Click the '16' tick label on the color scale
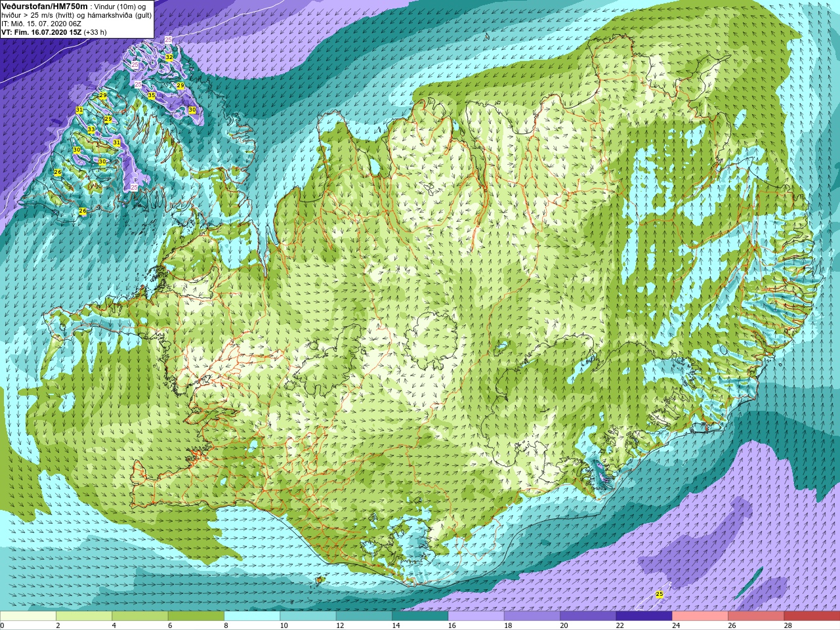 [453, 625]
